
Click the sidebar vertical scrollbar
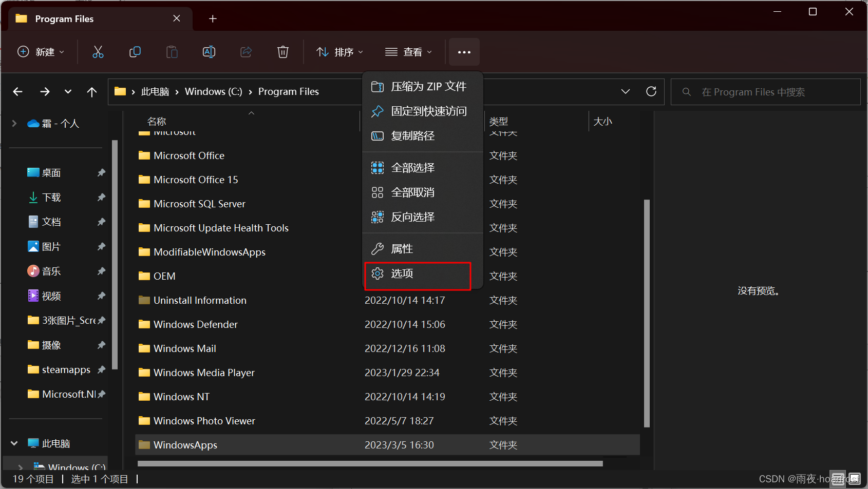tap(115, 254)
